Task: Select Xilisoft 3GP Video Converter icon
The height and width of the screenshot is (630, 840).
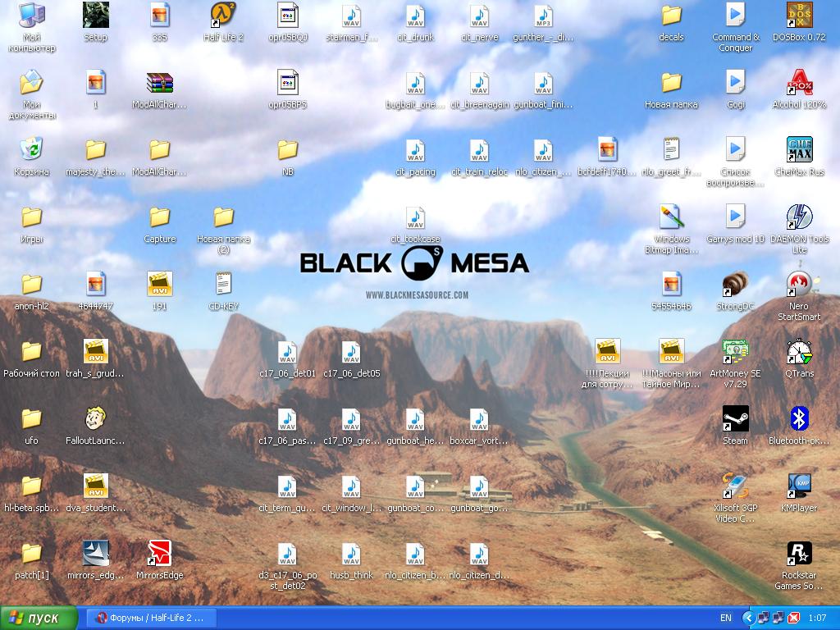Action: 735,486
